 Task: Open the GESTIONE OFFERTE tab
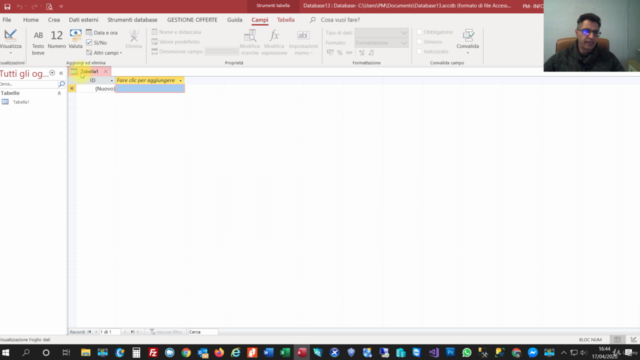192,20
